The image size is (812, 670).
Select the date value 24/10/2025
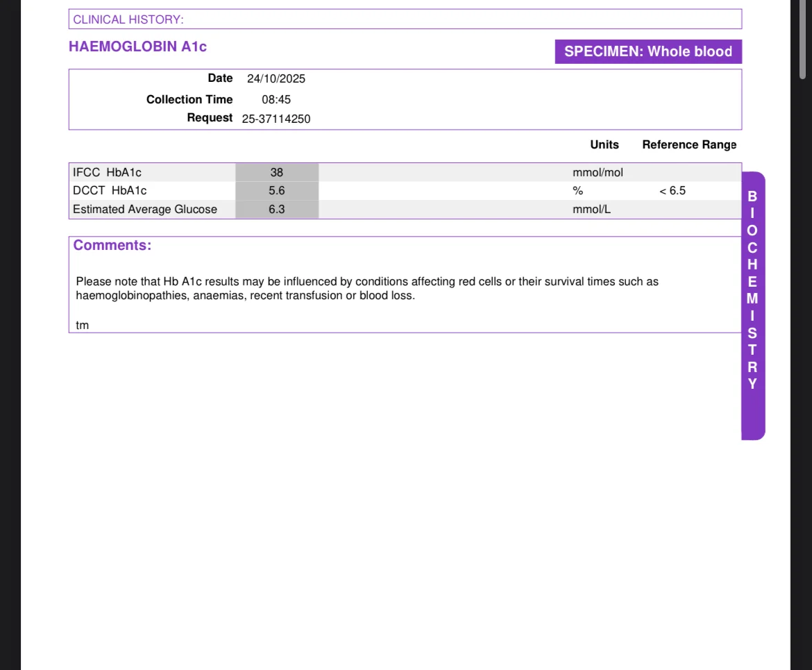pos(276,78)
